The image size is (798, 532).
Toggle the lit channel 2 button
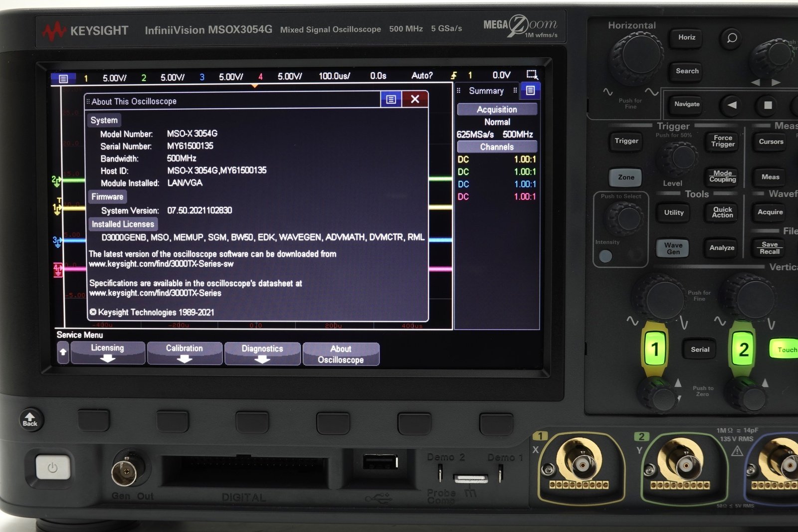pos(743,349)
